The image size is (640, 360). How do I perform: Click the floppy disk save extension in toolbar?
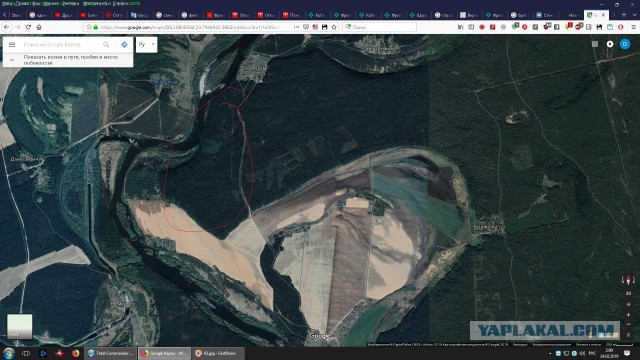pyautogui.click(x=599, y=27)
